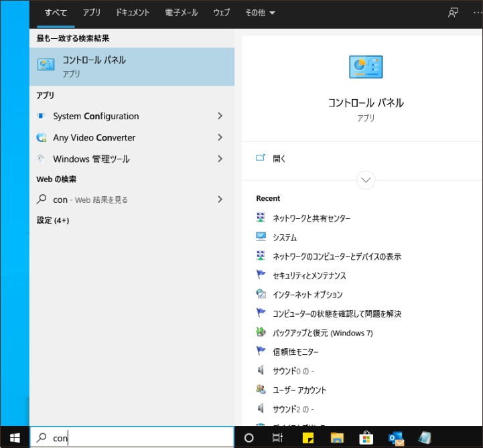Open the Cortana circle icon on taskbar
The image size is (483, 448).
(249, 438)
